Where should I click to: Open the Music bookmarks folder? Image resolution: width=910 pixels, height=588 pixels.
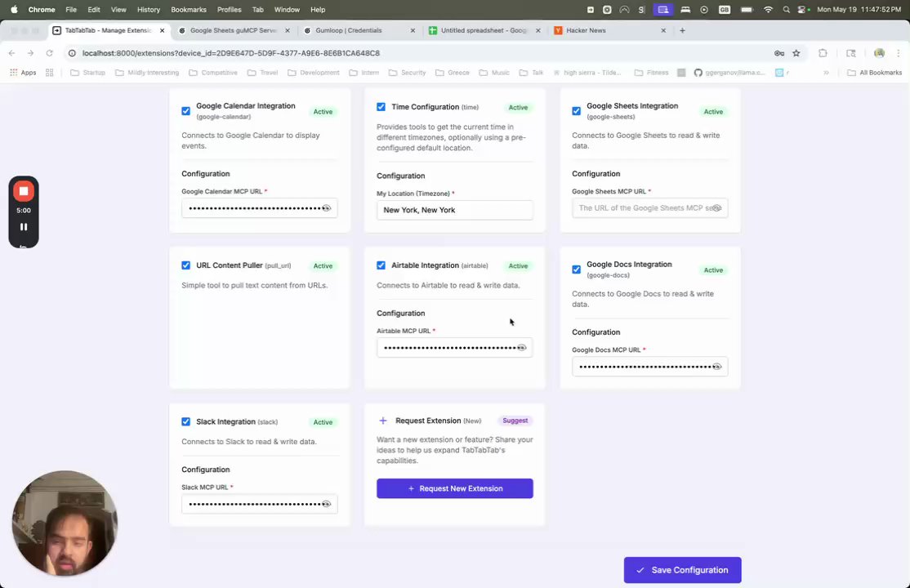tap(494, 73)
